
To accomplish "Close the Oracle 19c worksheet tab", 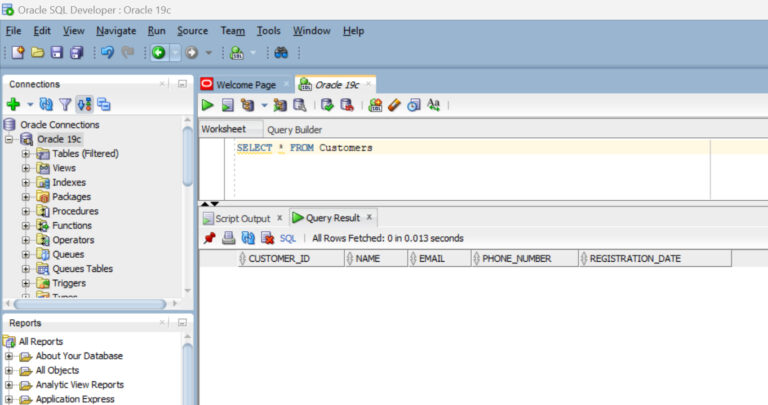I will (x=368, y=84).
